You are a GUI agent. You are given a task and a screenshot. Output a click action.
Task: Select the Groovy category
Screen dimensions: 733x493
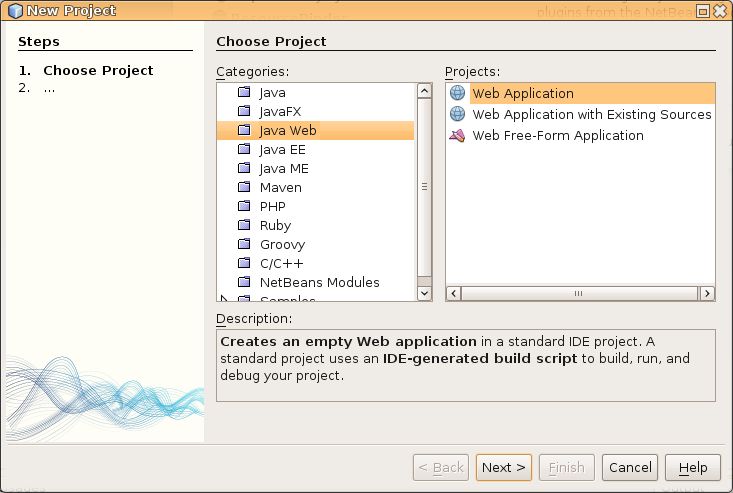[x=282, y=244]
